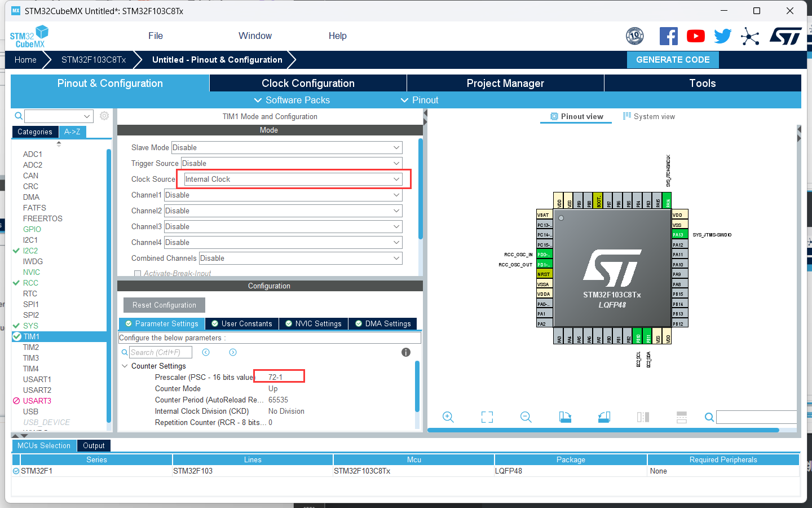Screen dimensions: 812x508
Task: Expand the Software Packs menu
Action: point(292,100)
